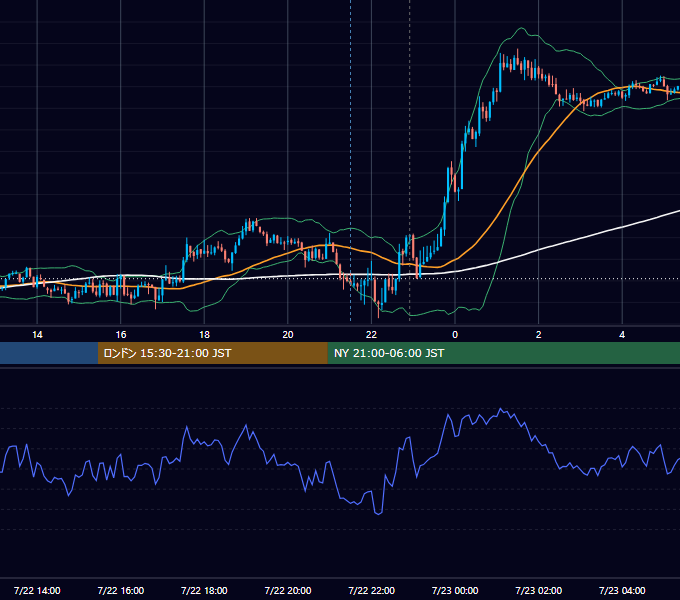
Task: Click hour label 14 on chart axis
Action: (37, 335)
